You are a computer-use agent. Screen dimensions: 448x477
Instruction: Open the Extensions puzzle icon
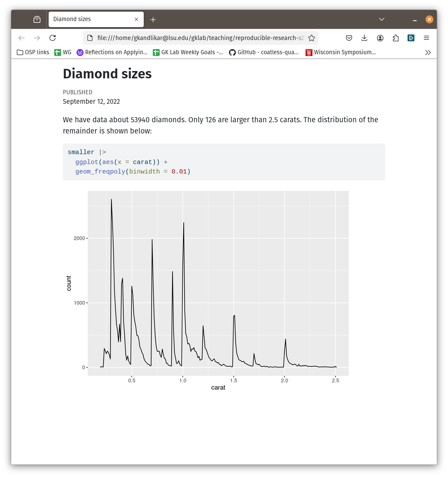point(395,38)
